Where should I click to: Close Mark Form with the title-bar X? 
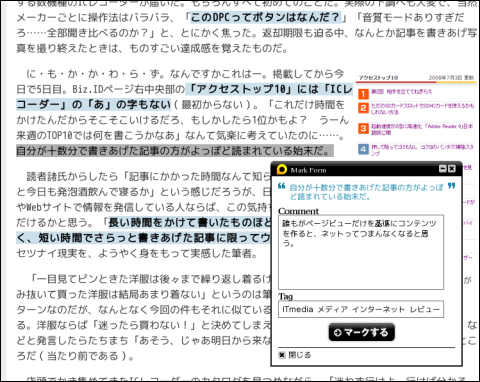pyautogui.click(x=452, y=169)
